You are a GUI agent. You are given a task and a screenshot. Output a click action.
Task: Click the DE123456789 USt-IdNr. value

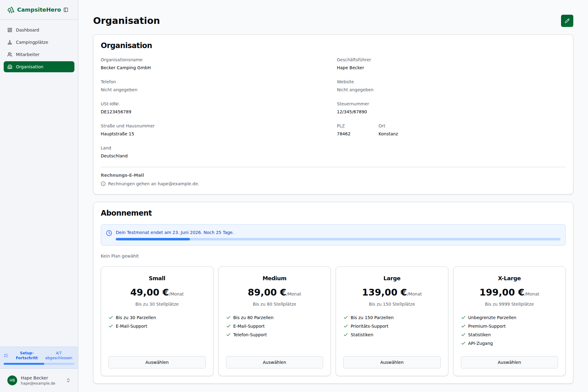(116, 112)
